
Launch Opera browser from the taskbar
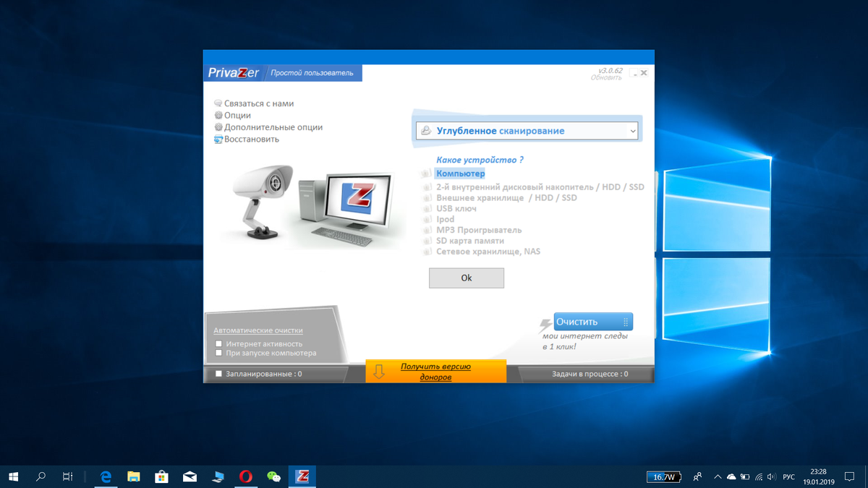pyautogui.click(x=246, y=476)
